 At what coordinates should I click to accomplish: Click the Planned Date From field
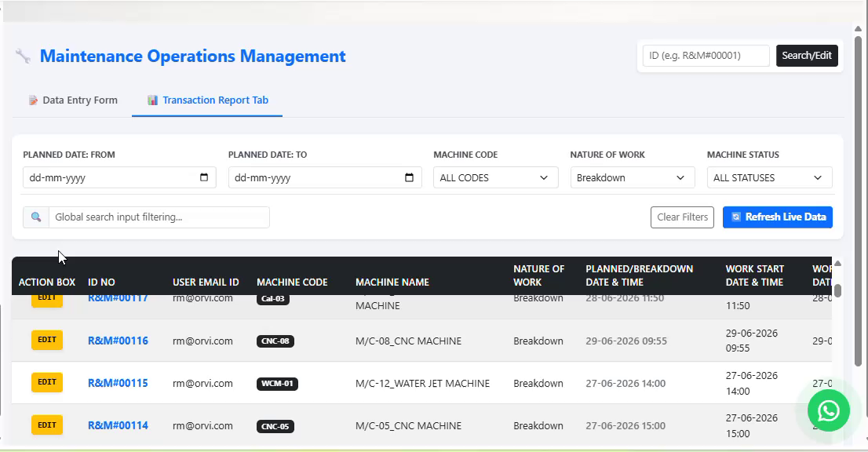[119, 177]
